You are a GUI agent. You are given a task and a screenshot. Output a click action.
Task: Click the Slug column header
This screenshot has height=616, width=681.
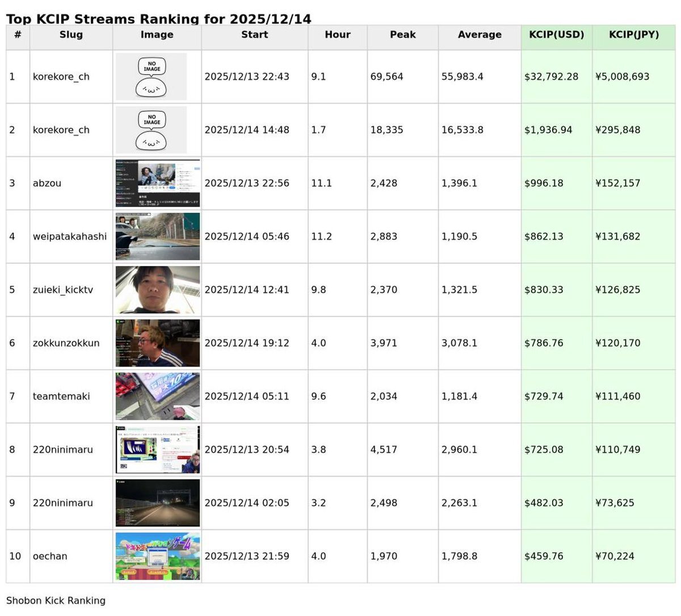coord(71,35)
